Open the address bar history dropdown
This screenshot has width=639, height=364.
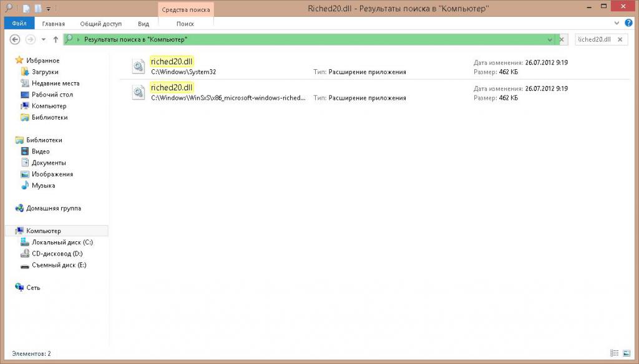pyautogui.click(x=550, y=39)
